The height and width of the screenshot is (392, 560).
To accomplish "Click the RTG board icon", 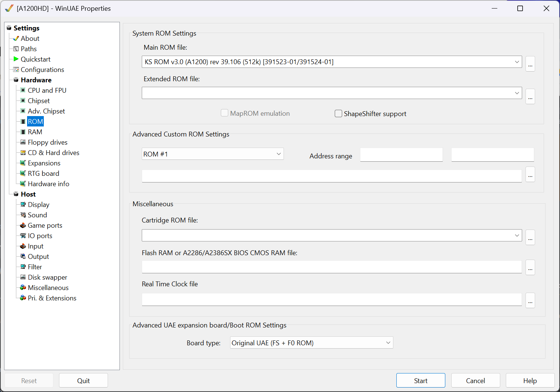I will tap(23, 173).
